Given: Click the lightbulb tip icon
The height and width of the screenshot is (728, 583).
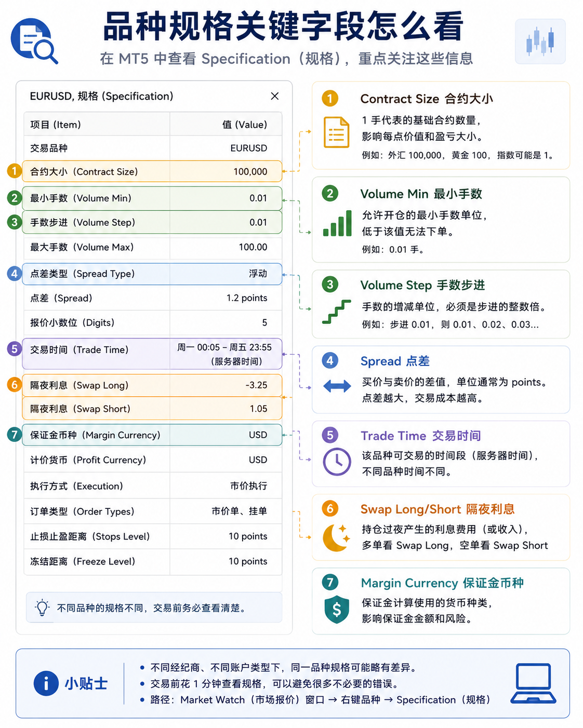Looking at the screenshot, I should pos(42,608).
